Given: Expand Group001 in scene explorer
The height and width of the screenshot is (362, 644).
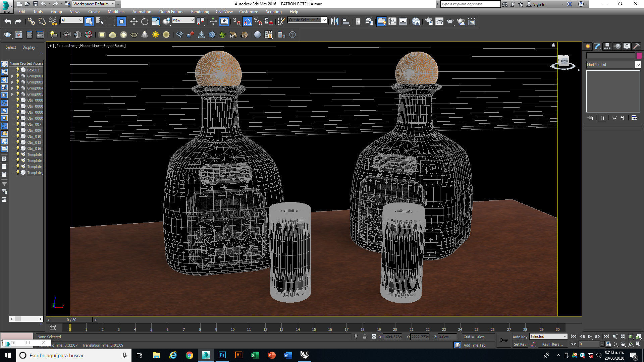Looking at the screenshot, I should [12, 76].
